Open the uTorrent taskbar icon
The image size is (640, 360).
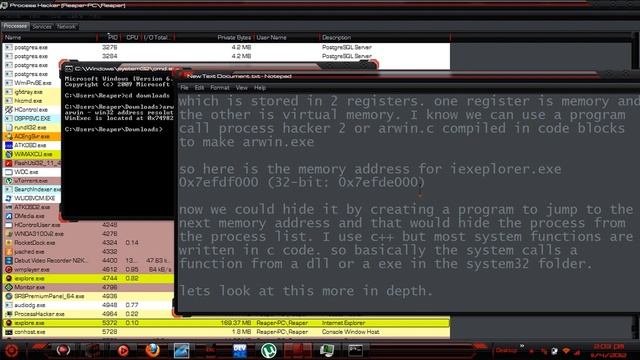click(x=269, y=350)
